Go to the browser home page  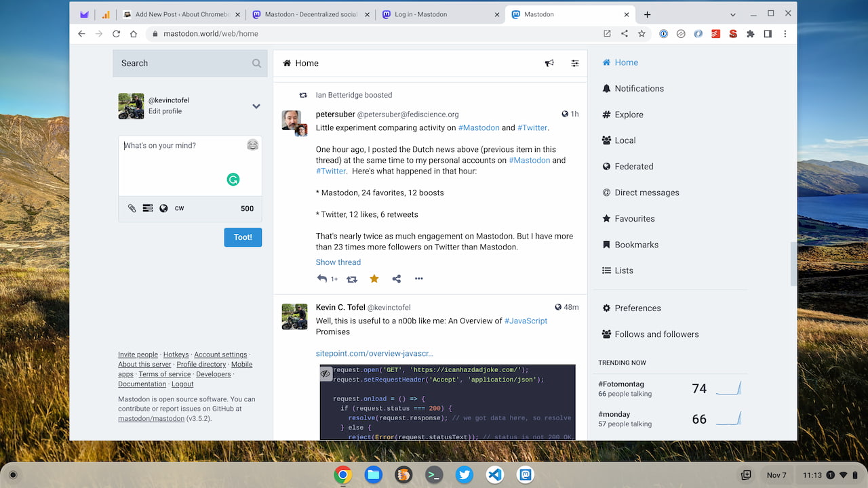click(x=134, y=34)
